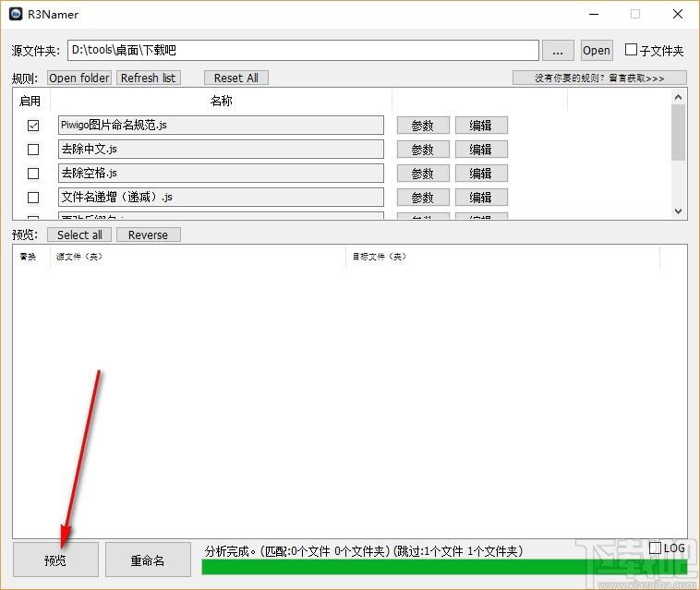Click the 分析完成 status message

[x=363, y=551]
